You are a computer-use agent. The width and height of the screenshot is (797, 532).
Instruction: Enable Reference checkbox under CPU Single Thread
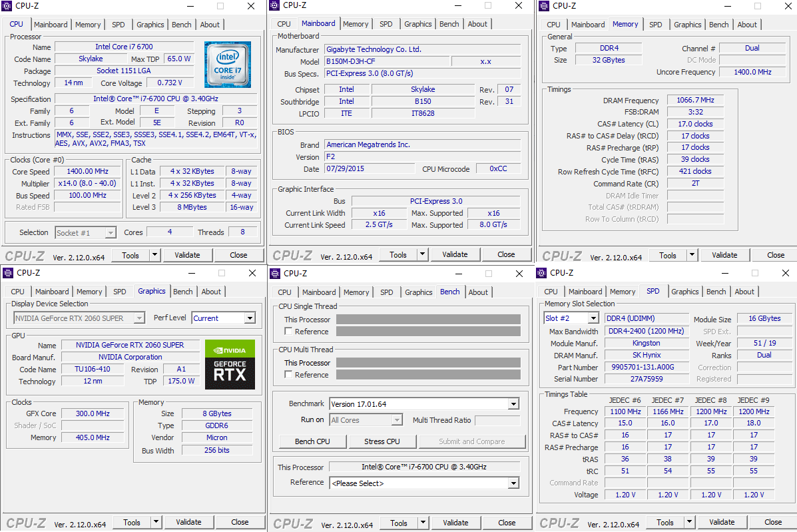(x=288, y=332)
